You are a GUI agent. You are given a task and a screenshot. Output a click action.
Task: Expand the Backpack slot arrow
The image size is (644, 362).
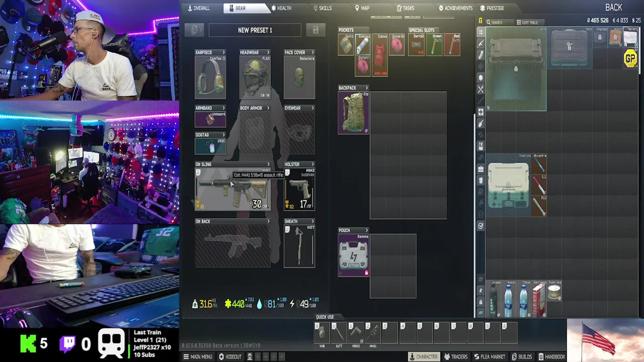(x=366, y=88)
